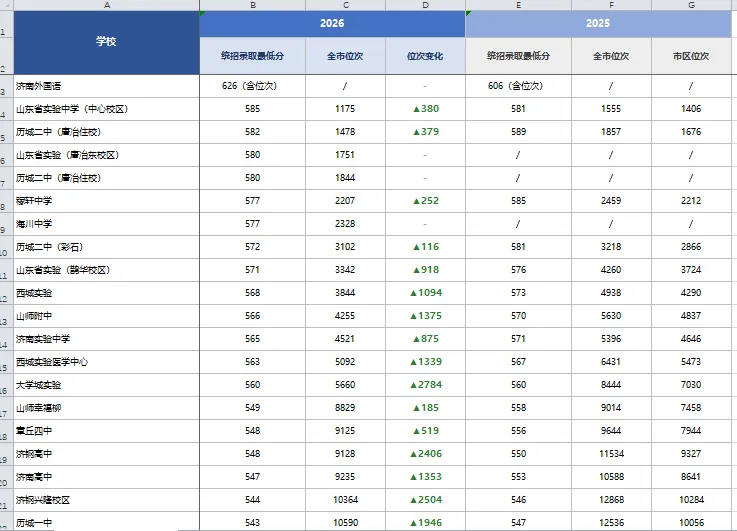
Task: Click the ▲1339 rank change cell
Action: (425, 362)
